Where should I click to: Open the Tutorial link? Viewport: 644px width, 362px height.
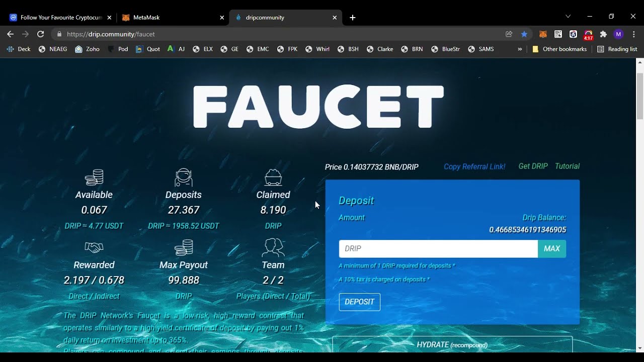(x=567, y=166)
